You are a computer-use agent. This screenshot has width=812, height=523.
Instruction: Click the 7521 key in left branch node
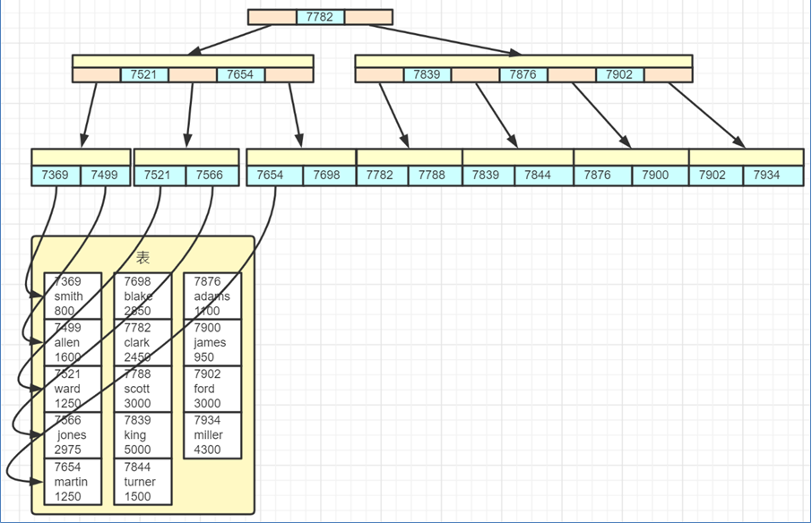[144, 74]
